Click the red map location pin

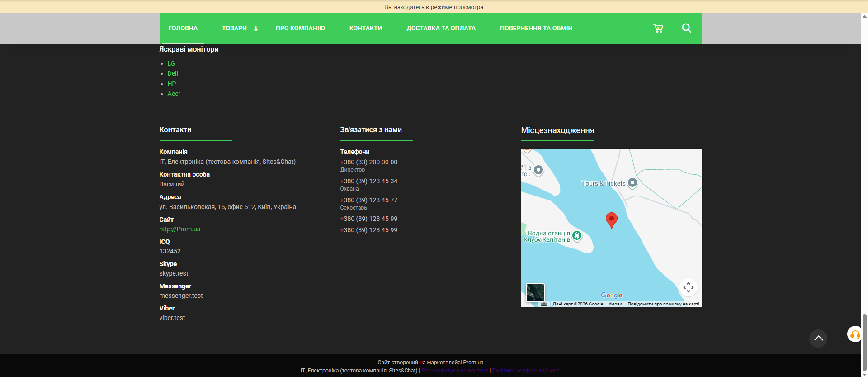click(611, 220)
